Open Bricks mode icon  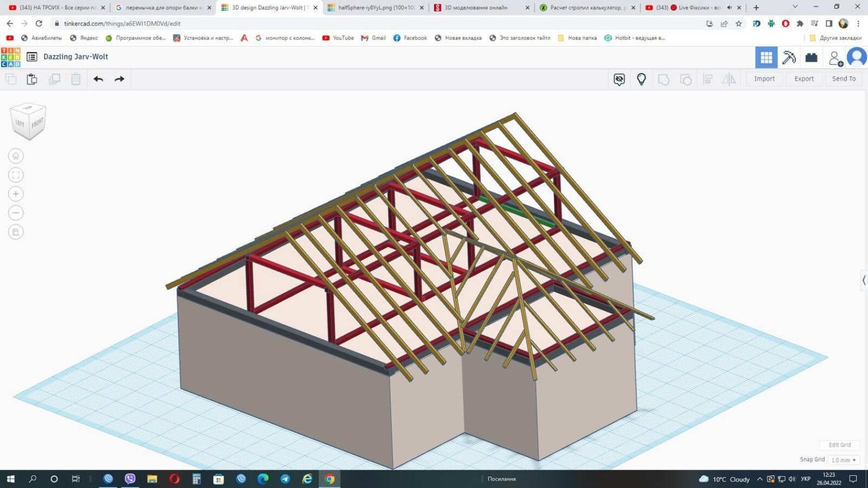point(811,57)
